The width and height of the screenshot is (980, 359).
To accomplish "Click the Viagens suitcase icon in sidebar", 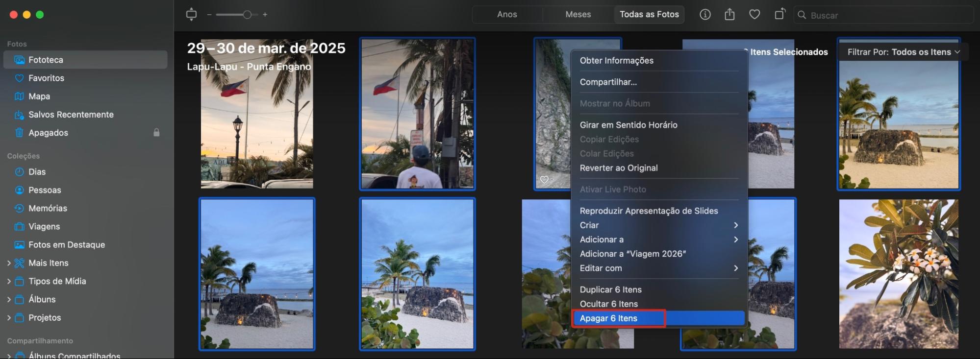I will [19, 226].
